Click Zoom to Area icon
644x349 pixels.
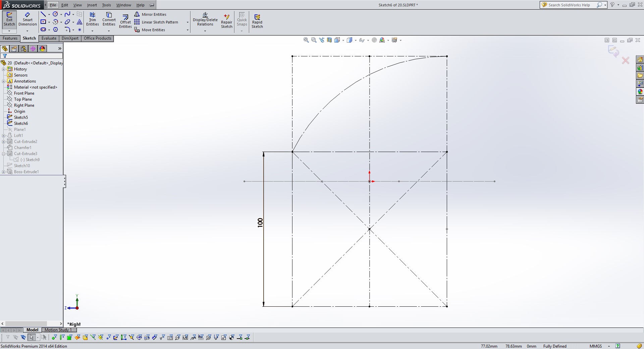click(314, 40)
